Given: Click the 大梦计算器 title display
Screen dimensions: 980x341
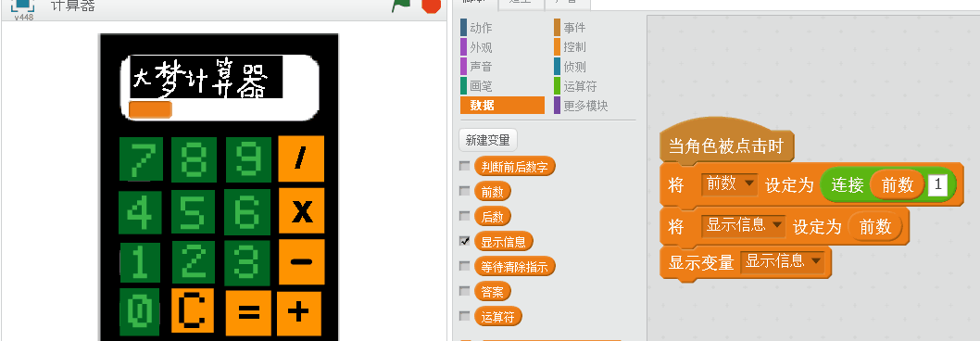Looking at the screenshot, I should pos(207,77).
